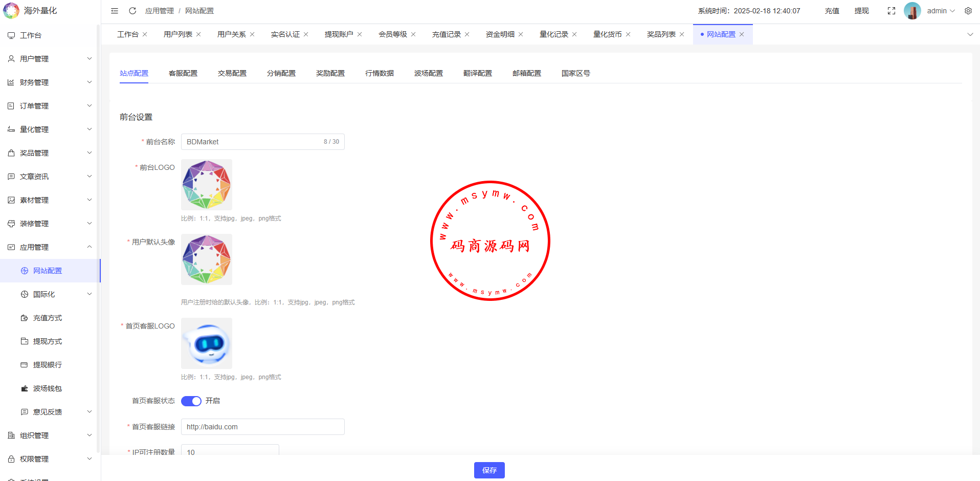The width and height of the screenshot is (980, 481).
Task: Close the 网站配置 tab
Action: pyautogui.click(x=742, y=34)
